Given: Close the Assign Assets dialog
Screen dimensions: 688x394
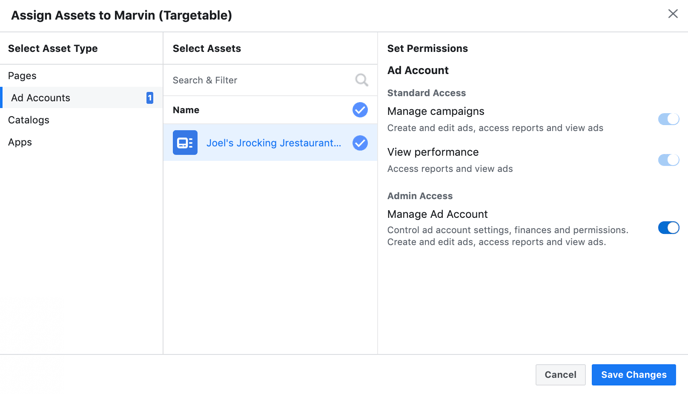Looking at the screenshot, I should click(x=673, y=14).
